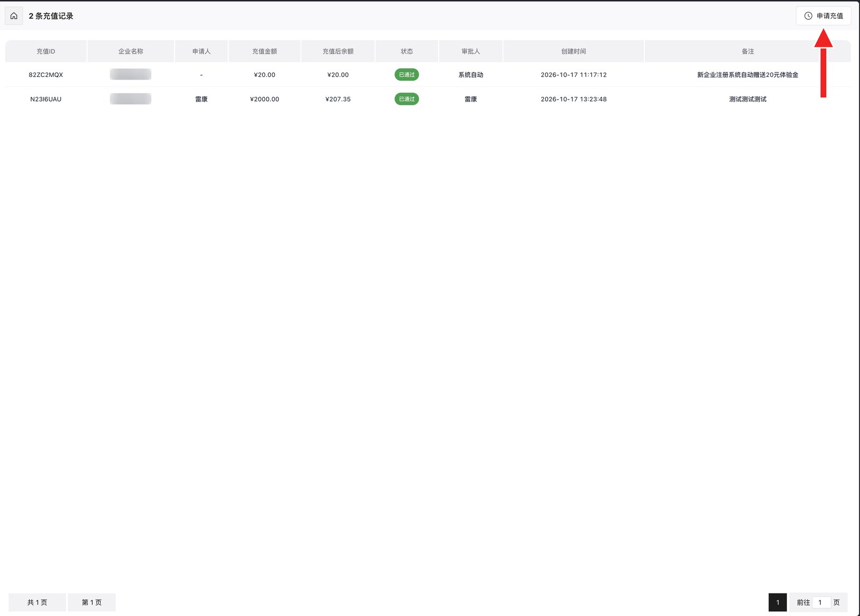Screen dimensions: 860x616
Task: Select recharge ID N23I6UAU
Action: tap(46, 99)
